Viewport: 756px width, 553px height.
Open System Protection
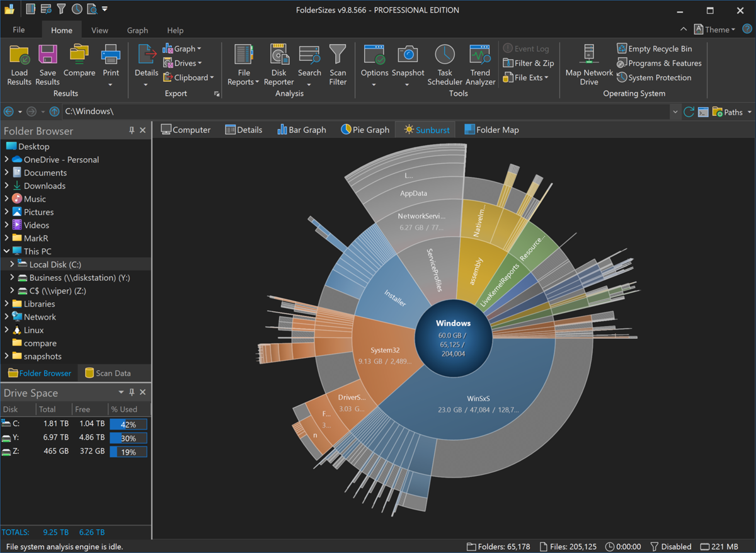pyautogui.click(x=654, y=77)
